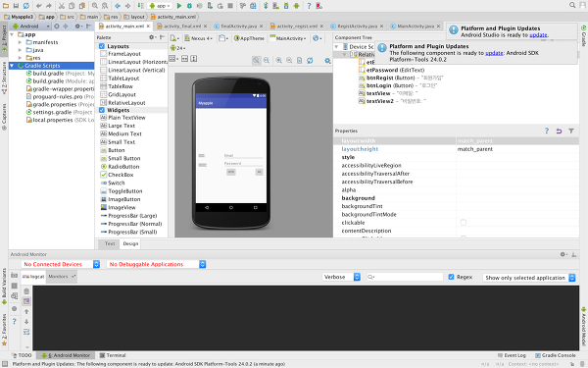Screen dimensions: 588x368
Task: Toggle the Regex checkbox in logcat
Action: tap(451, 277)
